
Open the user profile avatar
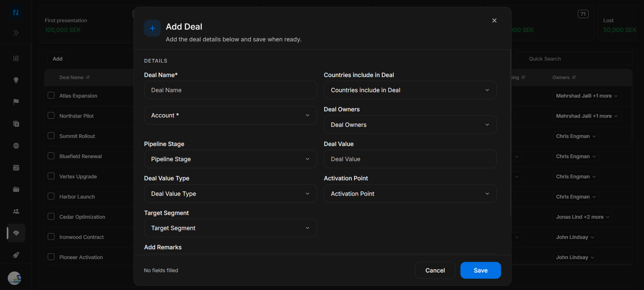[14, 278]
